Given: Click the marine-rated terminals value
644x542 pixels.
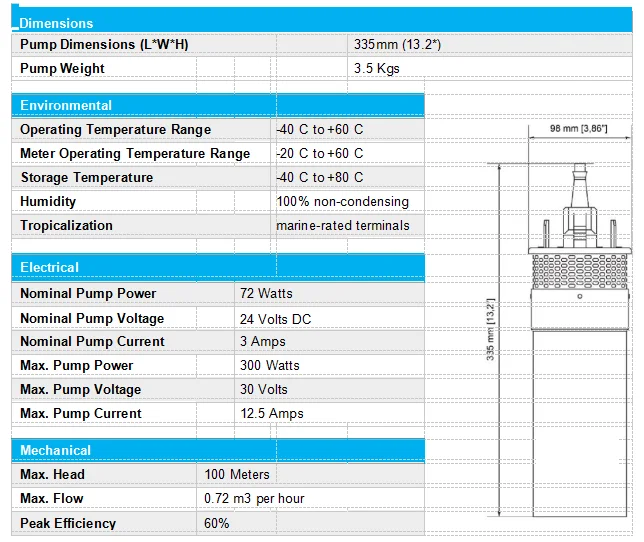Looking at the screenshot, I should click(x=343, y=225).
